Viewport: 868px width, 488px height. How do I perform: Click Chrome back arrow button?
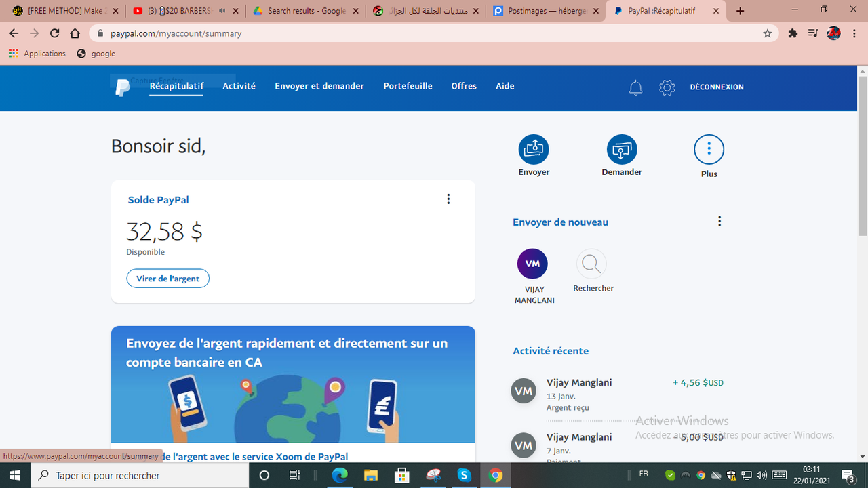pos(14,33)
